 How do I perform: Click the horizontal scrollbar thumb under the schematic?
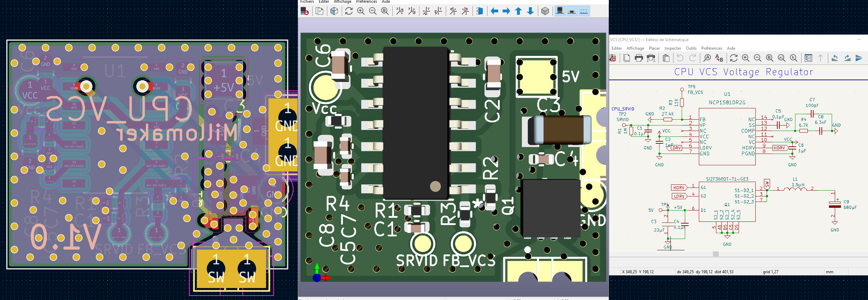pos(716,254)
